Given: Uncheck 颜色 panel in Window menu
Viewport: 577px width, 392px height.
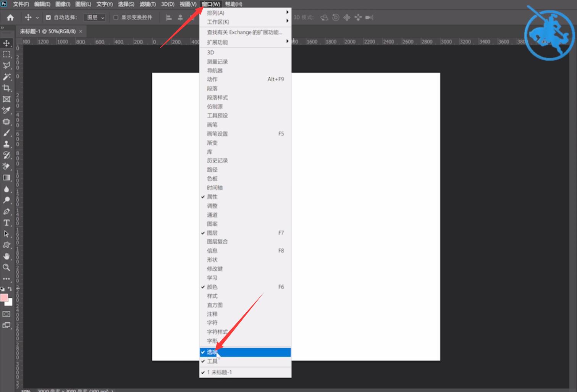Looking at the screenshot, I should (x=245, y=287).
